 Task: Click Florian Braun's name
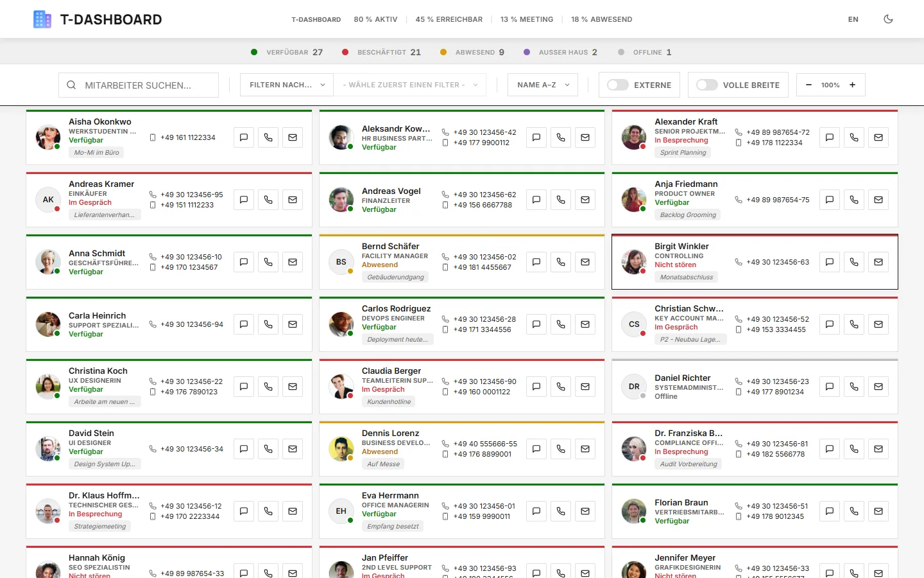click(x=681, y=502)
